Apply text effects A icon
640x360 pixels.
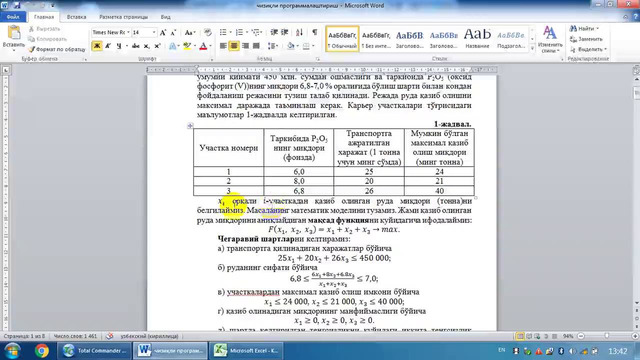point(173,46)
